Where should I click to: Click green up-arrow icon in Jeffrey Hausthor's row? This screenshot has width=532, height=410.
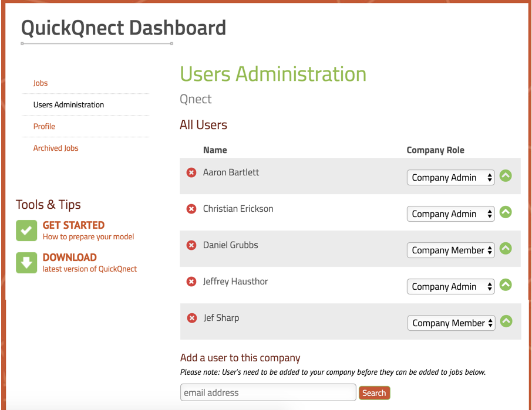(506, 284)
